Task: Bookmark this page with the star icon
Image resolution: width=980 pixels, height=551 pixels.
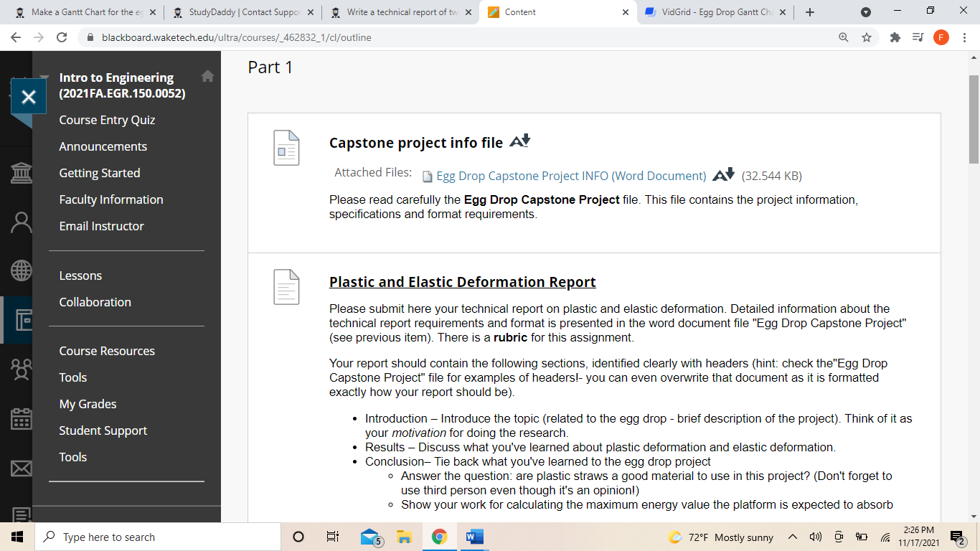Action: [867, 37]
